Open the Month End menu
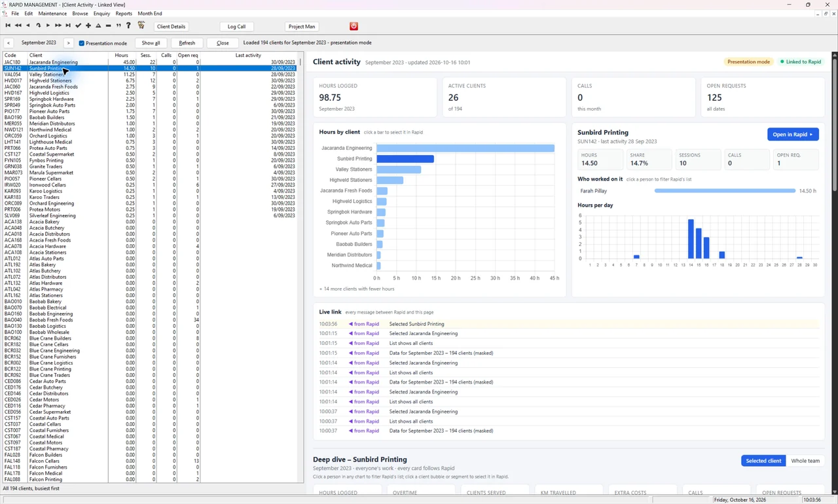Image resolution: width=838 pixels, height=504 pixels. point(150,13)
